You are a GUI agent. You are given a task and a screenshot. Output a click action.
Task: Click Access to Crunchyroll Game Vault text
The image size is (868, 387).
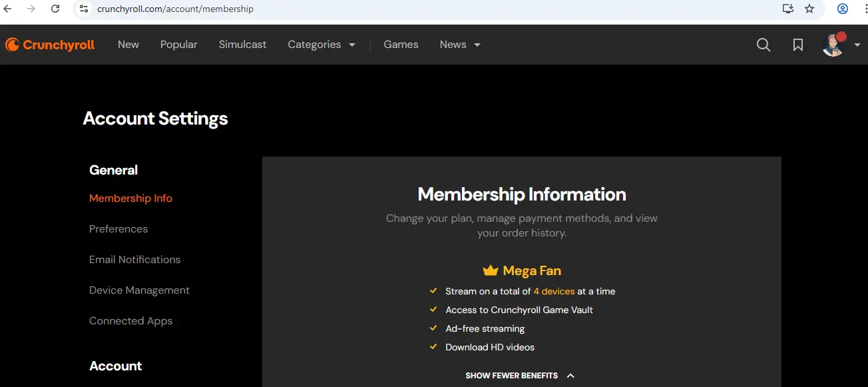tap(519, 310)
